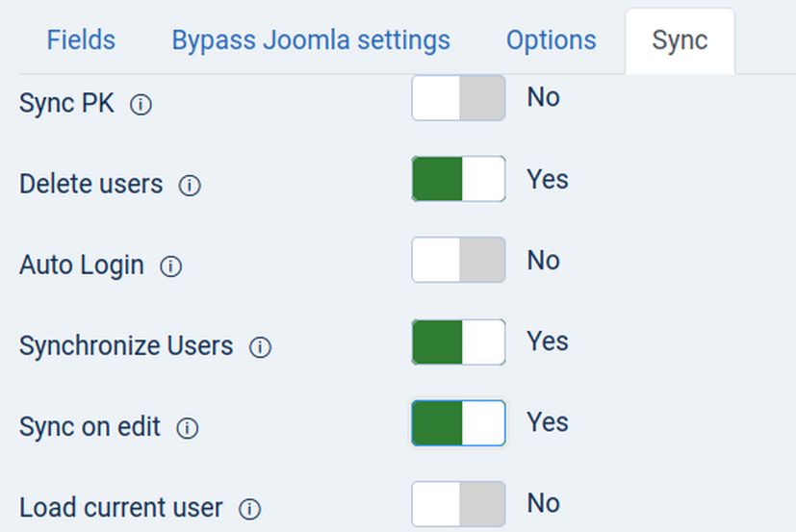Click info icon next to Sync on edit

[x=188, y=428]
